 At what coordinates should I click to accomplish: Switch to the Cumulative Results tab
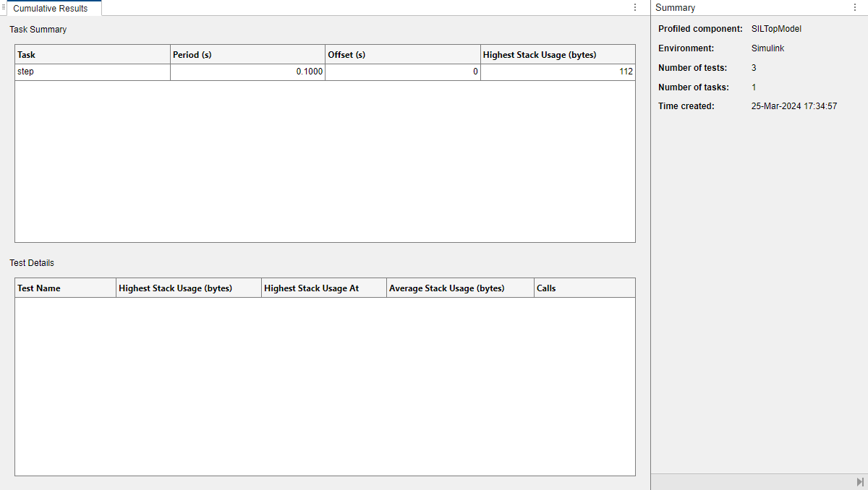pos(51,9)
